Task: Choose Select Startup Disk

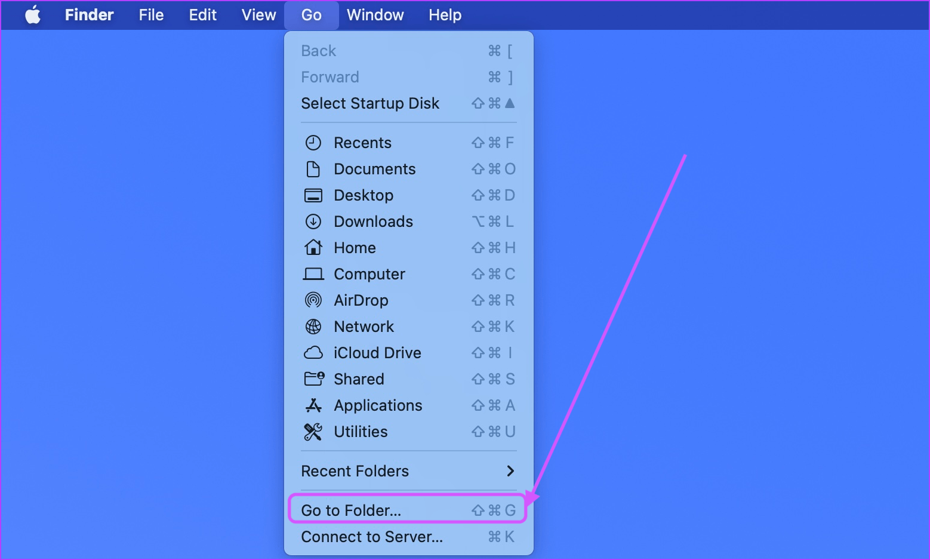Action: [408, 103]
